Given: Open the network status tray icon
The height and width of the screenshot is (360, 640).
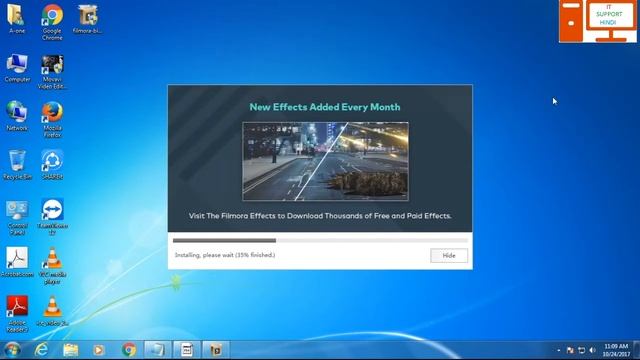Looking at the screenshot, I should 582,350.
